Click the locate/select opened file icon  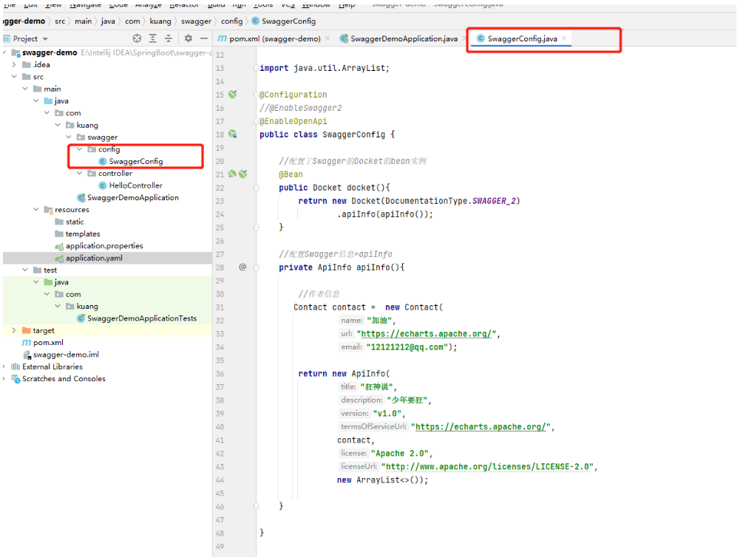[137, 38]
